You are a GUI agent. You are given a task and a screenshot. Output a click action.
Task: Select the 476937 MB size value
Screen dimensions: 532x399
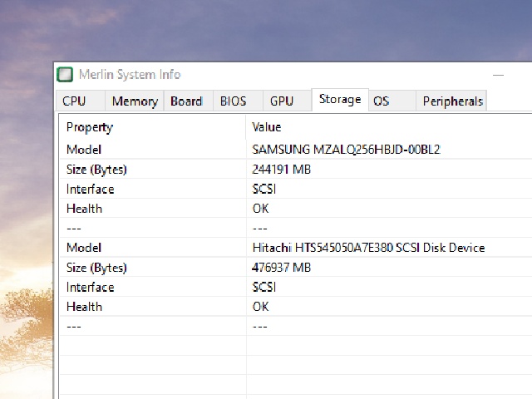click(x=282, y=268)
